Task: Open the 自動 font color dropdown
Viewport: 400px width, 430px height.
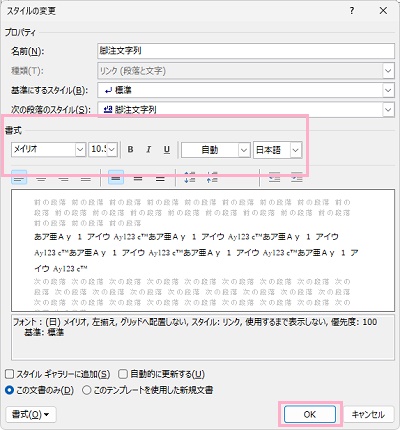Action: tap(244, 150)
